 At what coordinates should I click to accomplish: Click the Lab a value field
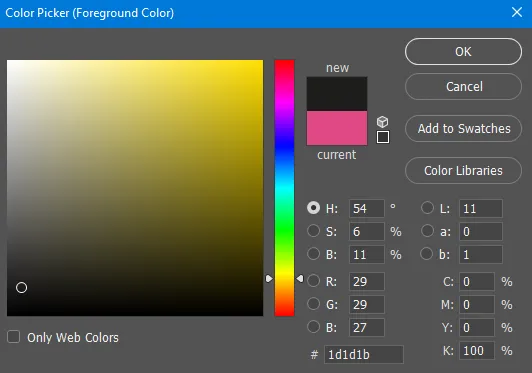[x=481, y=231]
